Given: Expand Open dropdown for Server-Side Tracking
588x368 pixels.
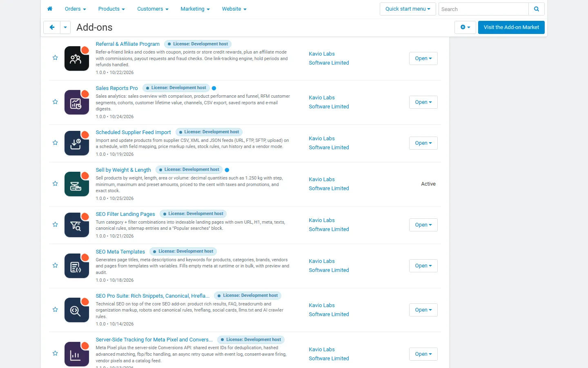Looking at the screenshot, I should pyautogui.click(x=423, y=354).
